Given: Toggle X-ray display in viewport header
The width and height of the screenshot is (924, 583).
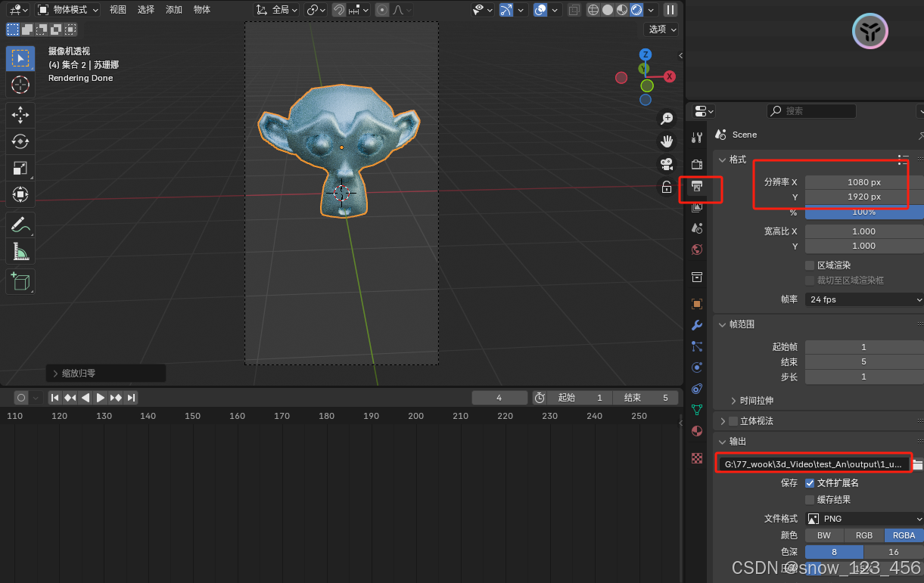Looking at the screenshot, I should 574,10.
